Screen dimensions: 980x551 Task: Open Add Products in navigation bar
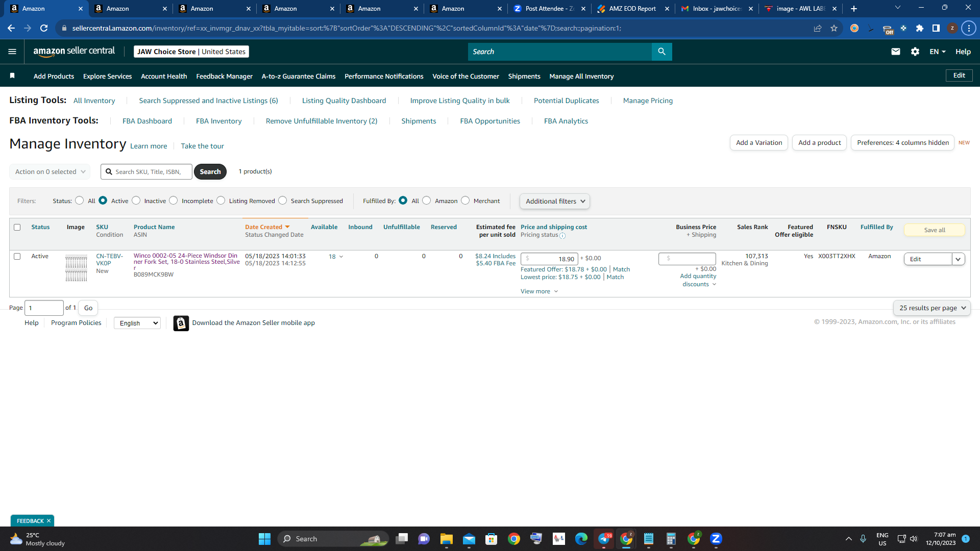pos(54,76)
